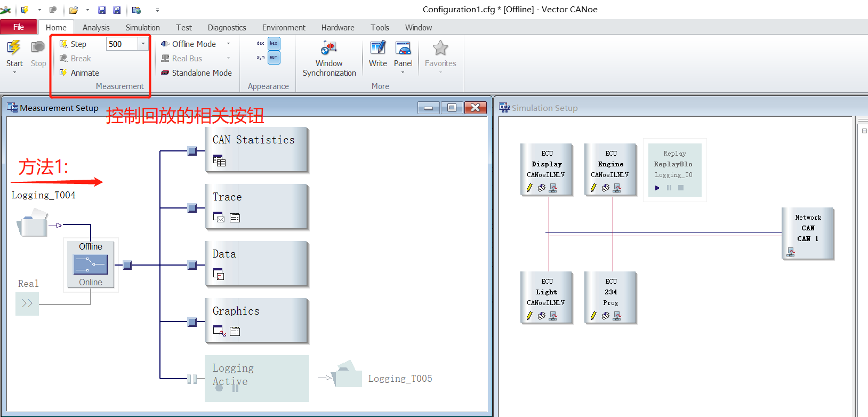Open the File menu
Viewport: 868px width, 417px height.
click(x=19, y=27)
